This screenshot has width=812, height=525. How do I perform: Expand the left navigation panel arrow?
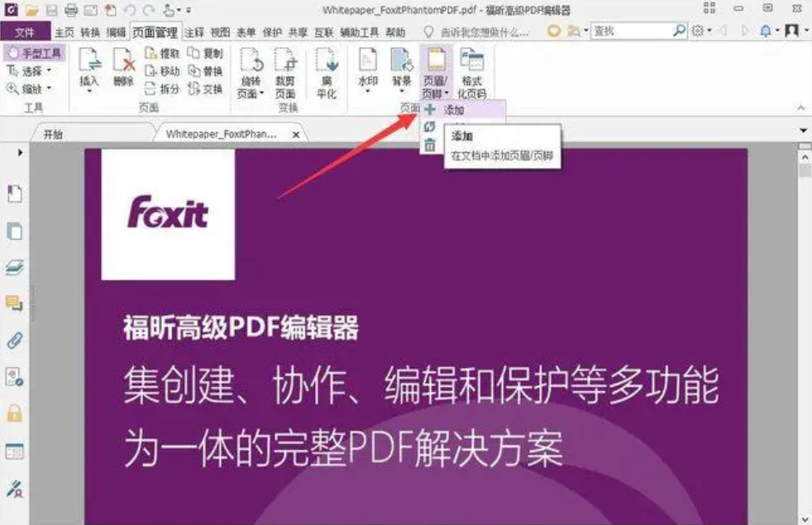(20, 152)
